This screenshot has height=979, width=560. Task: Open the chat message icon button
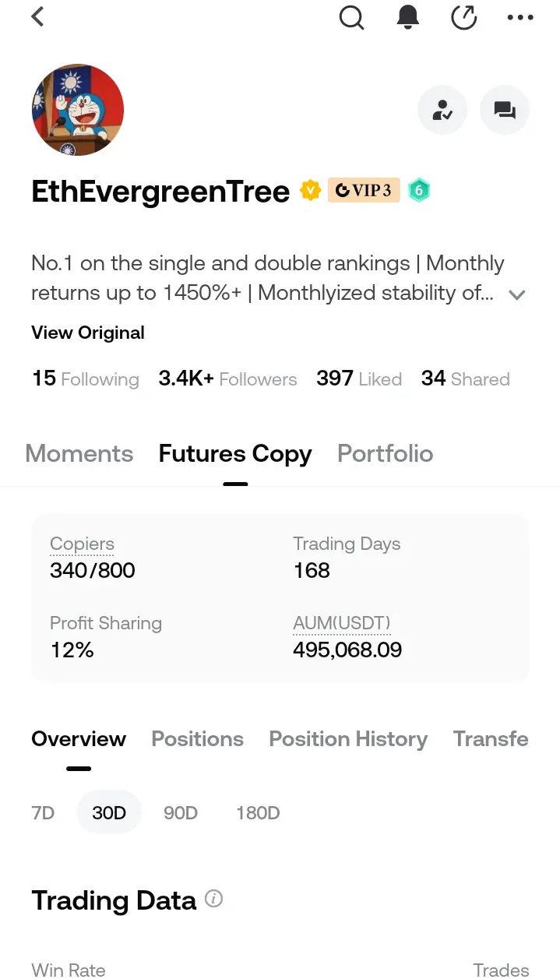(x=505, y=111)
